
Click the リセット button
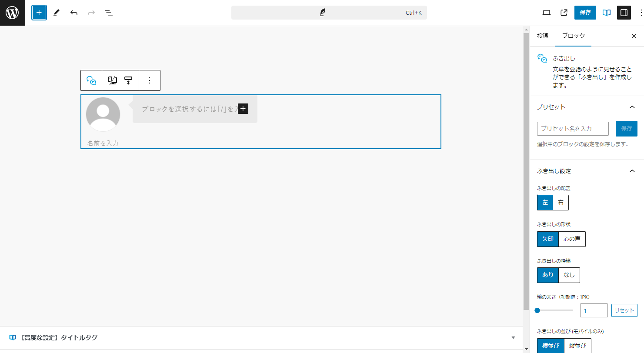point(624,310)
